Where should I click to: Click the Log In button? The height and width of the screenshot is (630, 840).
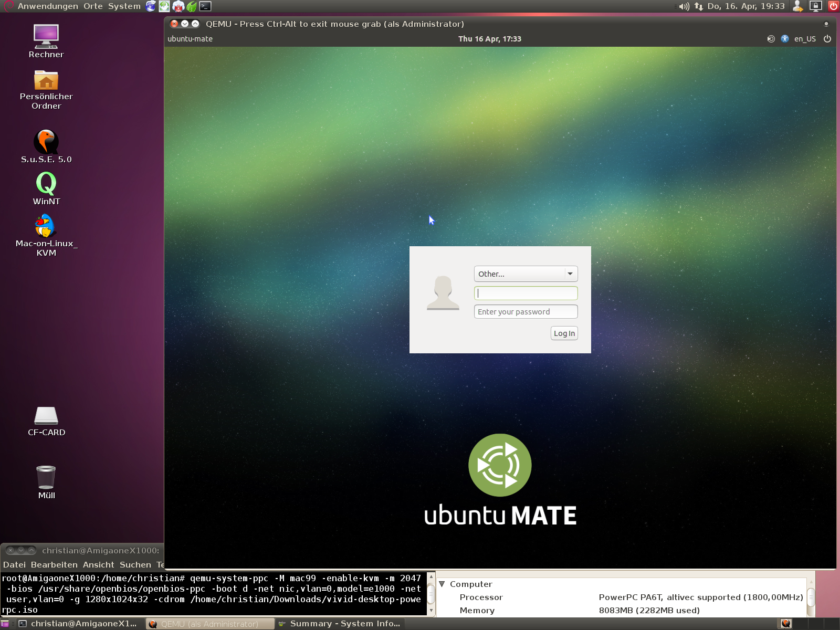[x=564, y=333]
